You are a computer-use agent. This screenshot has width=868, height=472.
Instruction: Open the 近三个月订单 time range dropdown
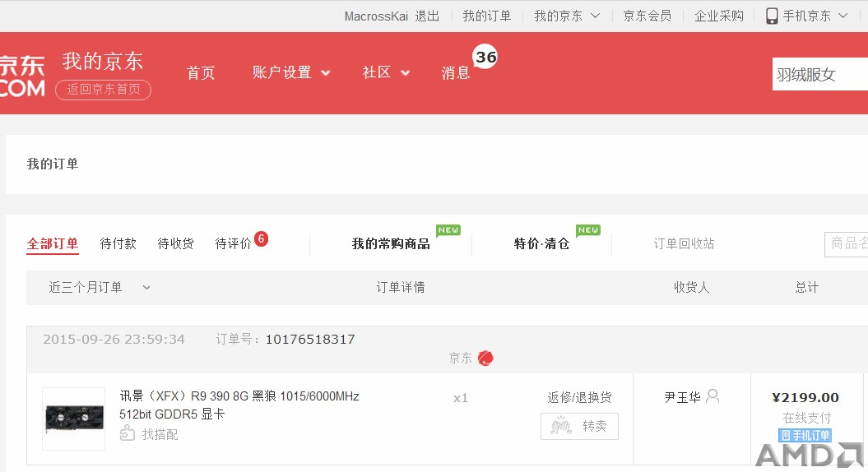tap(100, 287)
